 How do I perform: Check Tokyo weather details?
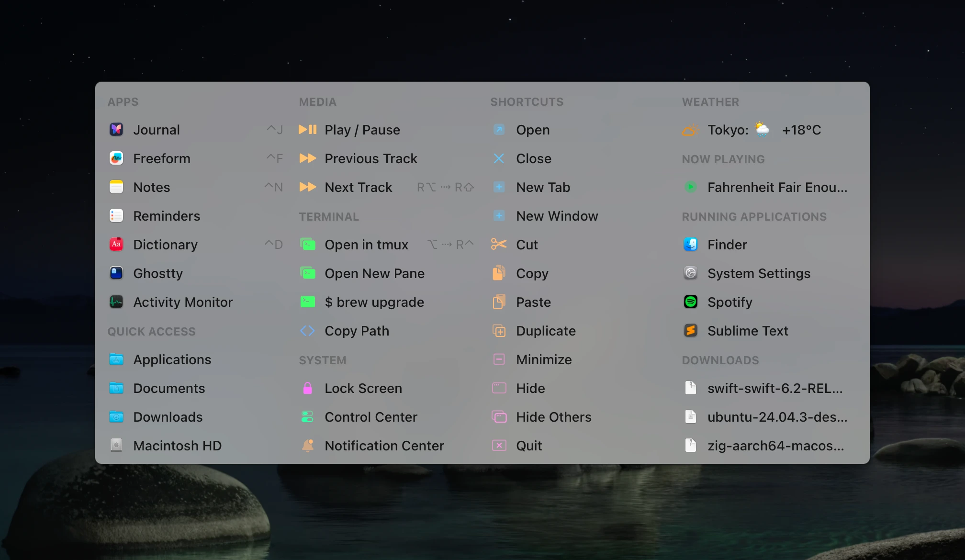[x=752, y=130]
